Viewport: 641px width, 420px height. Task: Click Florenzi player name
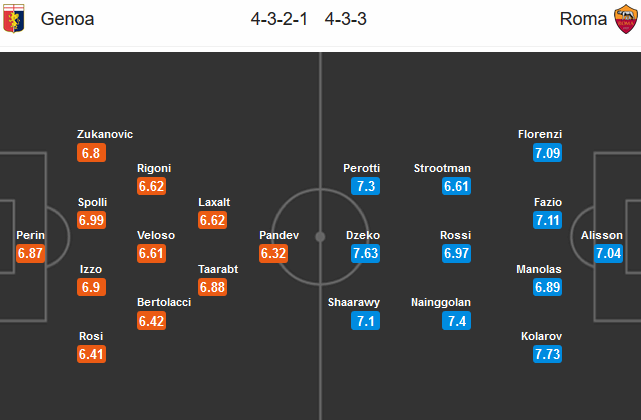tap(540, 134)
